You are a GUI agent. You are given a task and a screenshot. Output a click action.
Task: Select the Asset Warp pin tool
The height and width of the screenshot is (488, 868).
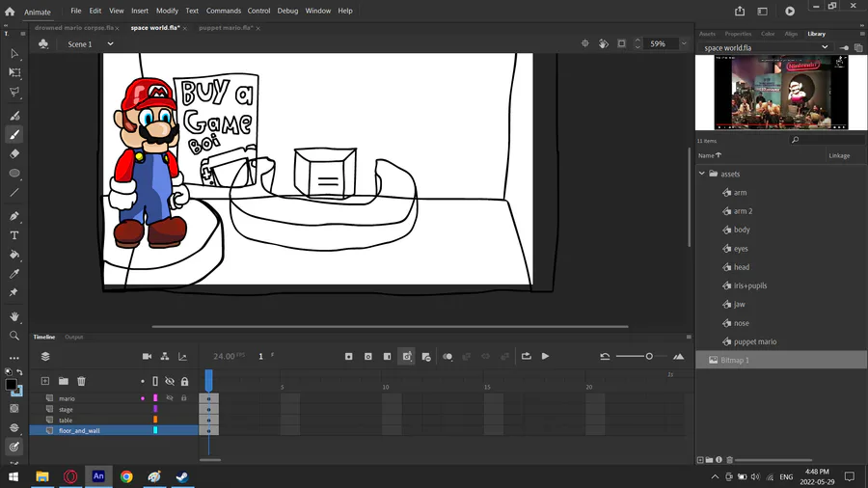click(14, 292)
